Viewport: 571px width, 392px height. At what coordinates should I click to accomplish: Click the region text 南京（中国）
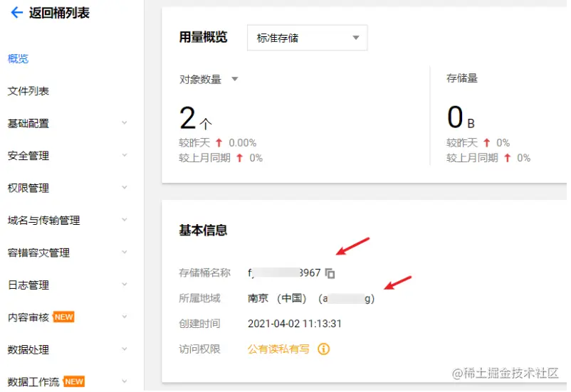277,299
